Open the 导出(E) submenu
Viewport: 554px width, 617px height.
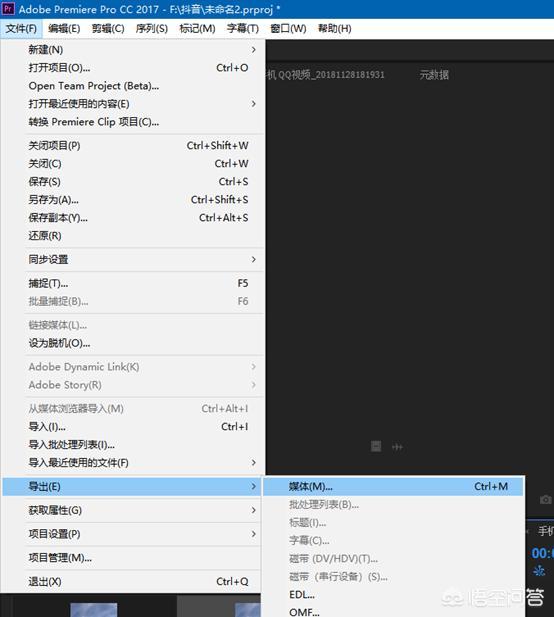(132, 487)
